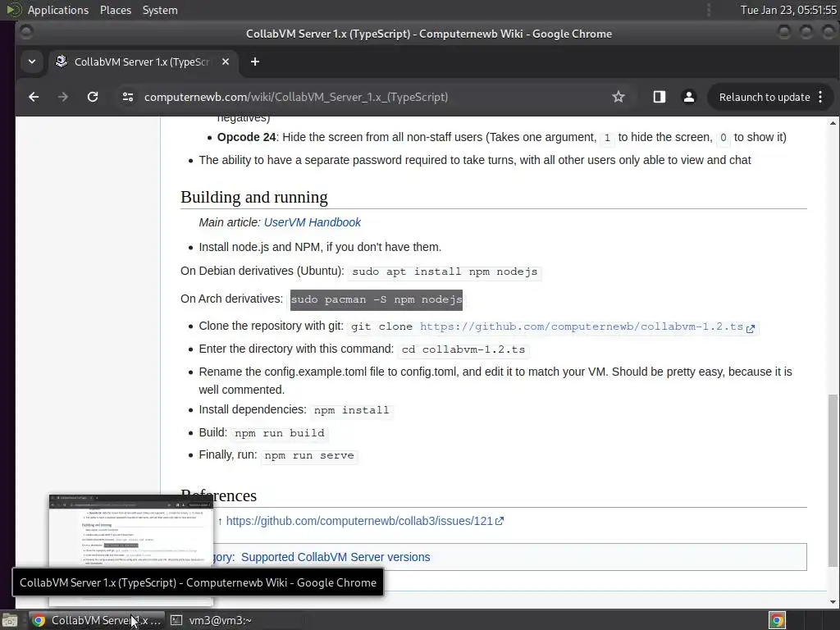Open the collab3 issues/121 reference link
The image size is (840, 630).
pos(359,521)
